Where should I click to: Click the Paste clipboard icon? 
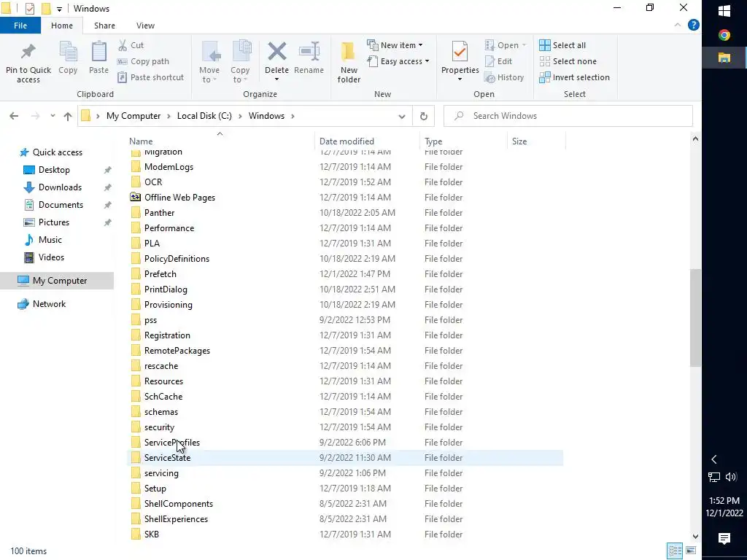pyautogui.click(x=98, y=52)
